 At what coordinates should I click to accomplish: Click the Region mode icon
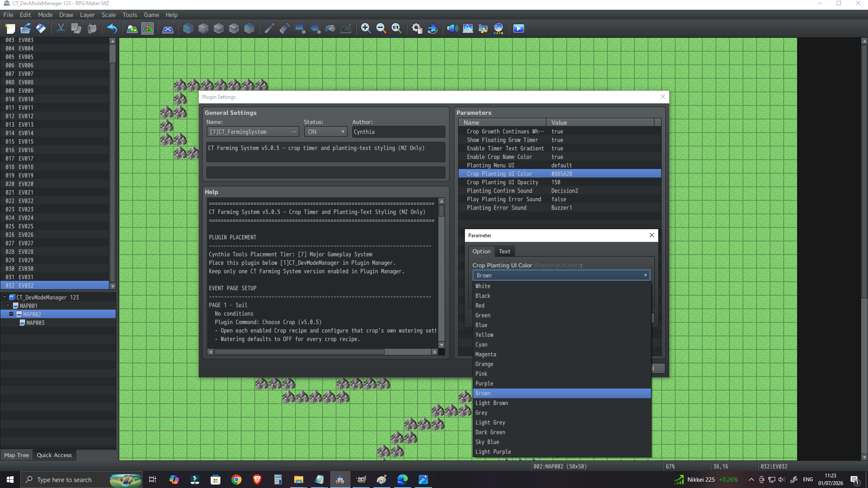pos(168,28)
